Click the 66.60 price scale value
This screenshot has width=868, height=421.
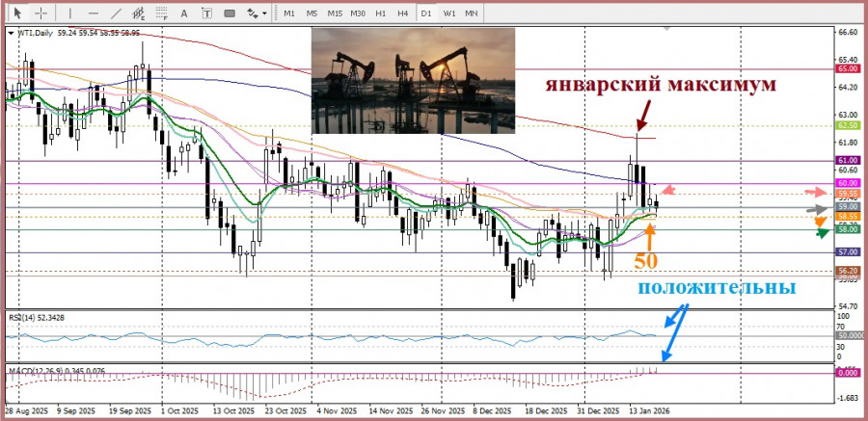[x=848, y=33]
